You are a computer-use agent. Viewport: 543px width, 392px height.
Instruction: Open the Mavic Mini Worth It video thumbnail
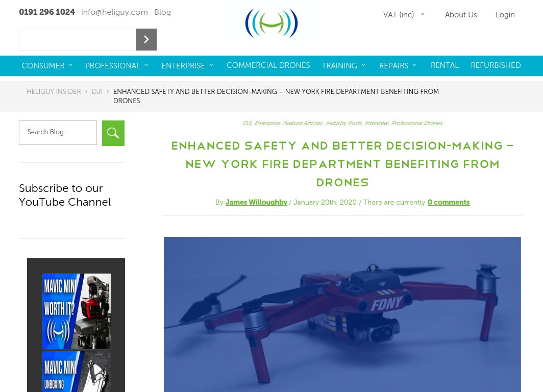(77, 311)
